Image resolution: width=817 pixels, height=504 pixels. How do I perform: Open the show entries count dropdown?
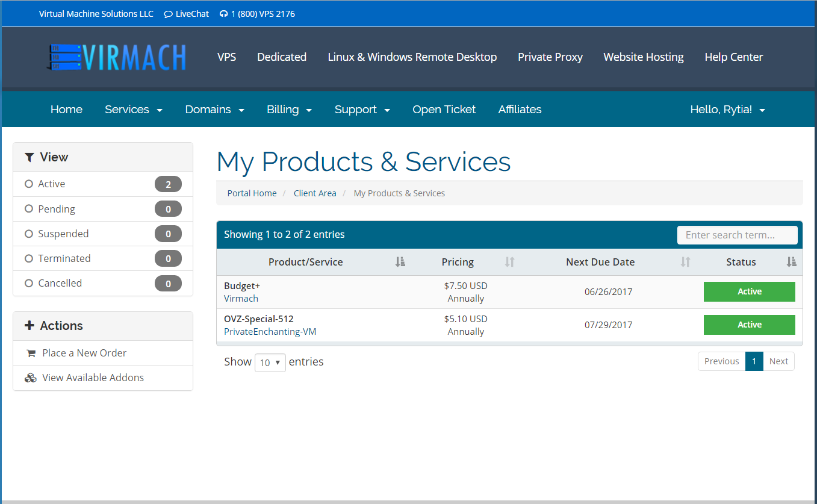(270, 362)
